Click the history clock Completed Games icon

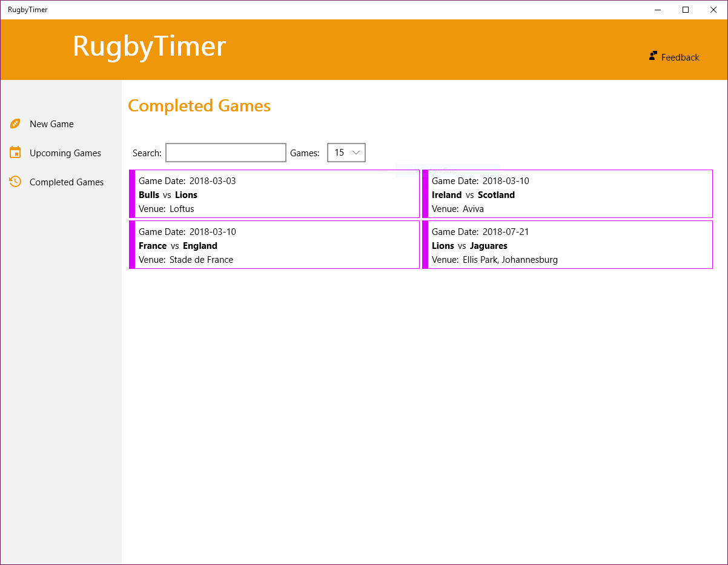[x=15, y=182]
